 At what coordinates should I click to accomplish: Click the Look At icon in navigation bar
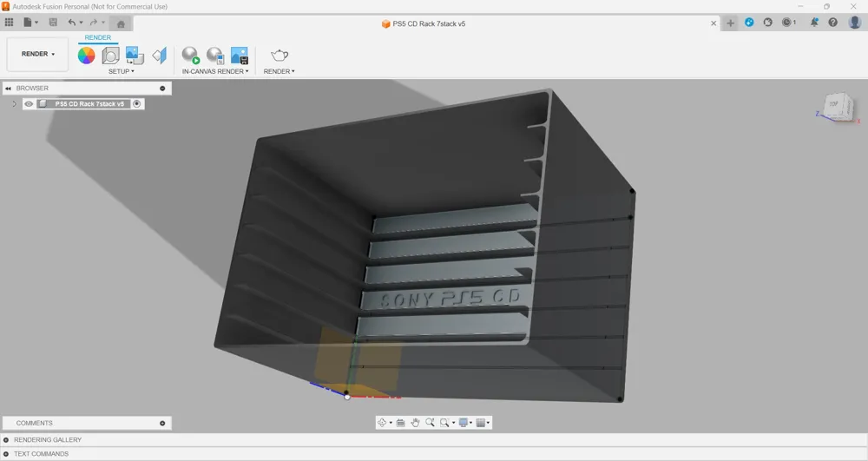(x=400, y=423)
